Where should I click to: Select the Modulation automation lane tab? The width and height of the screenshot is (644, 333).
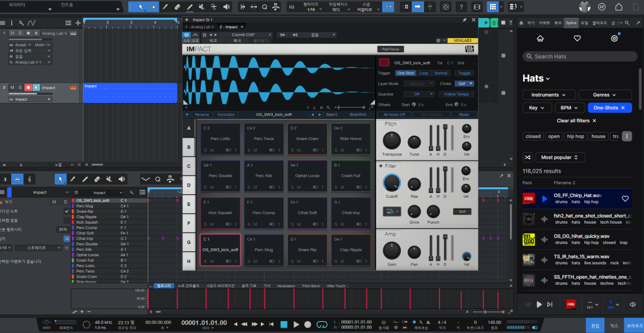tap(286, 286)
